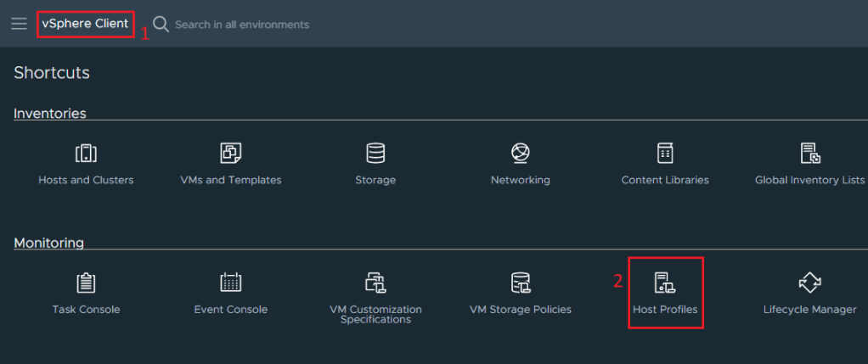This screenshot has width=868, height=364.
Task: Click the magnifying glass search icon
Action: [x=161, y=24]
